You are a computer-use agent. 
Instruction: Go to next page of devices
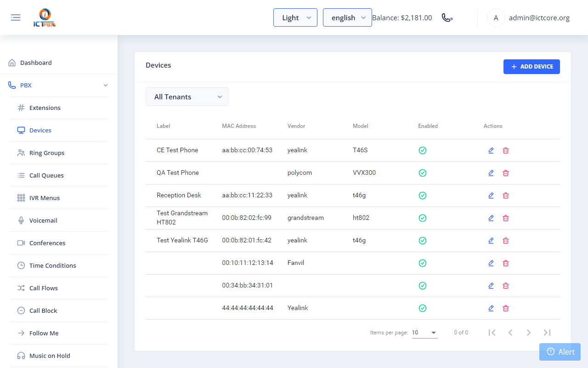[x=529, y=333]
